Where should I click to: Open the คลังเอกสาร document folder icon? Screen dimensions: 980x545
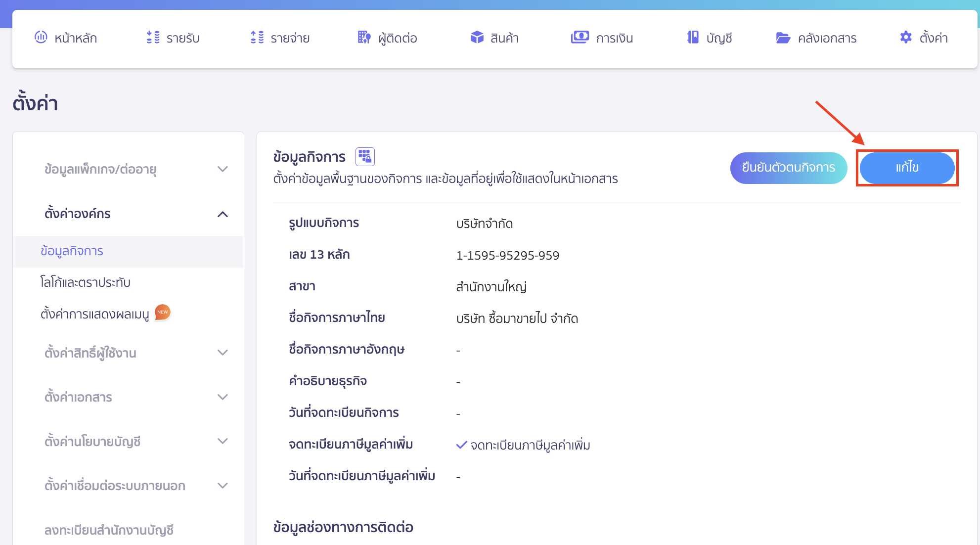[783, 37]
